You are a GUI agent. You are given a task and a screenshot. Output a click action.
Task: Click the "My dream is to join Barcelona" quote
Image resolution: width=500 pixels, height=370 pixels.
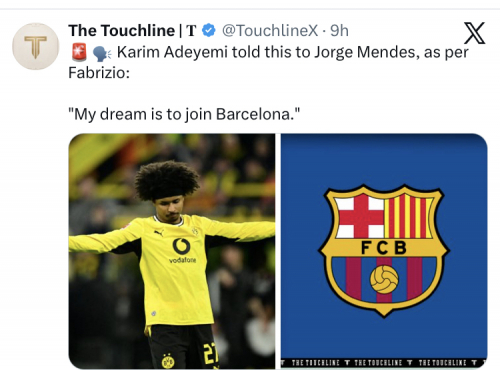click(x=184, y=114)
